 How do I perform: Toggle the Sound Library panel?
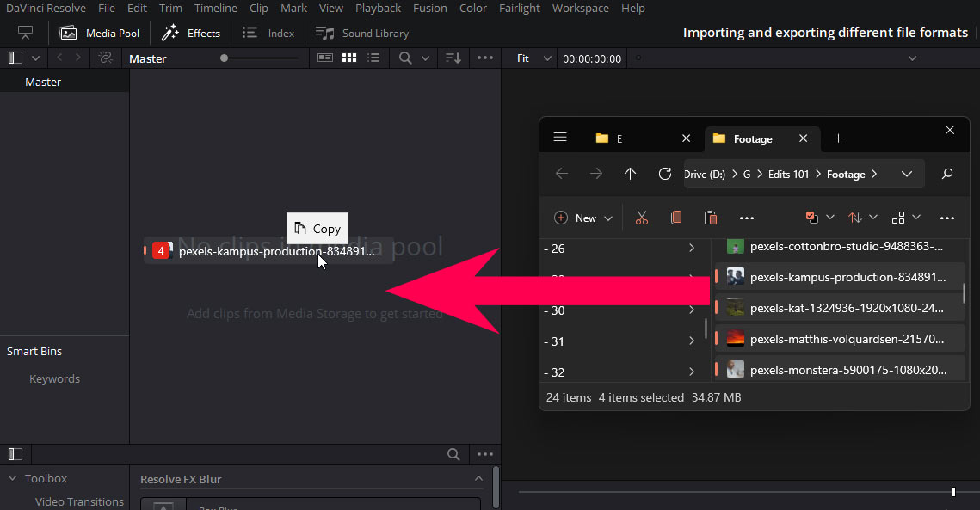[x=362, y=34]
